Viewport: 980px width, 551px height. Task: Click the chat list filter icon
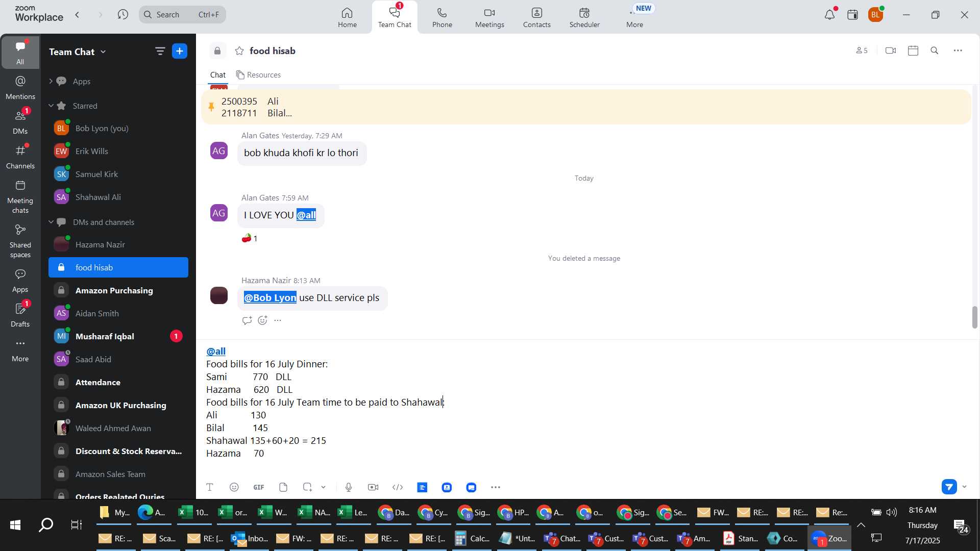[160, 51]
